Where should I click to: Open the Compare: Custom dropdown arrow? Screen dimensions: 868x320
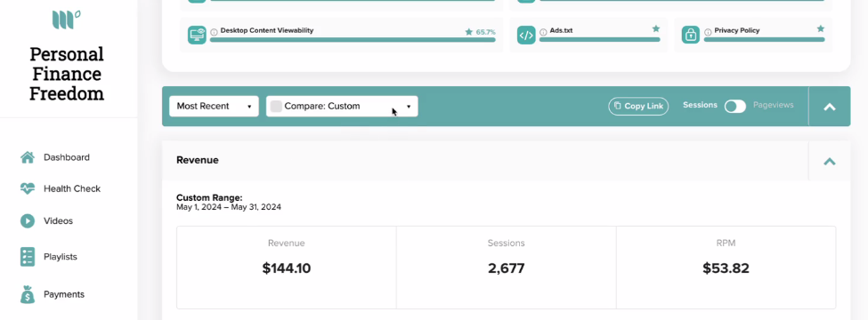point(409,107)
